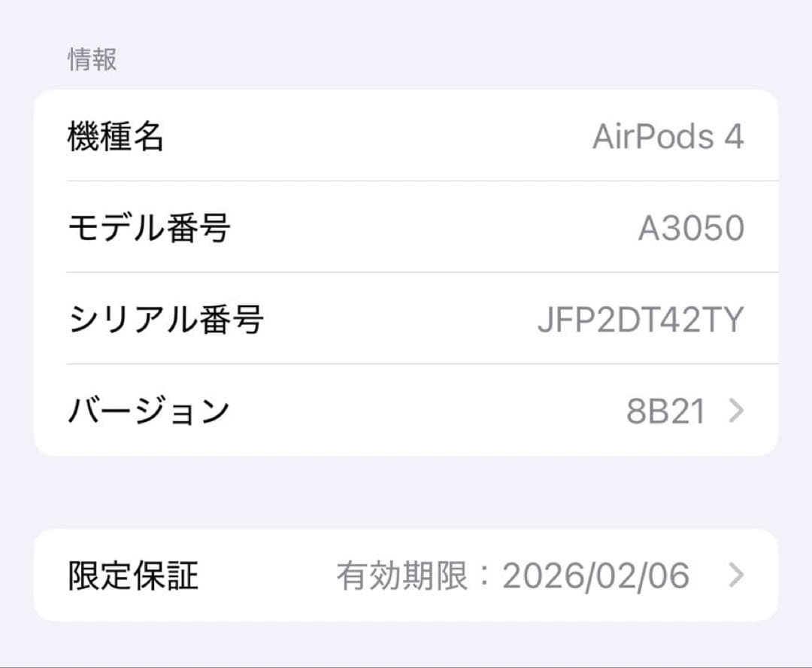Tap the 機種名 row

click(406, 136)
